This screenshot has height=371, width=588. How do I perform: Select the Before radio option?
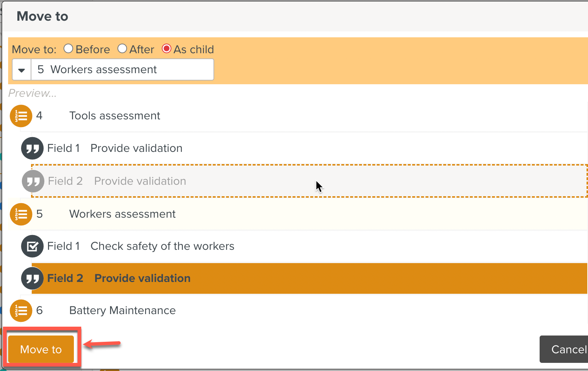[x=68, y=49]
